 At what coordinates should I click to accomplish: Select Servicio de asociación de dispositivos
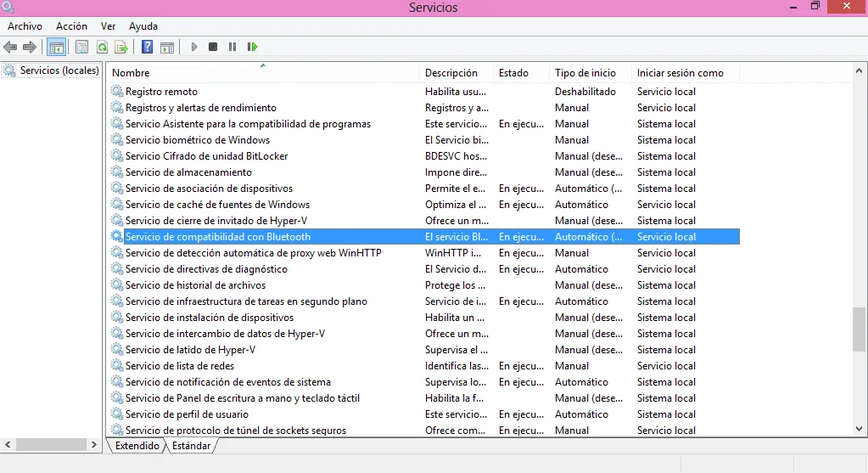pyautogui.click(x=210, y=188)
